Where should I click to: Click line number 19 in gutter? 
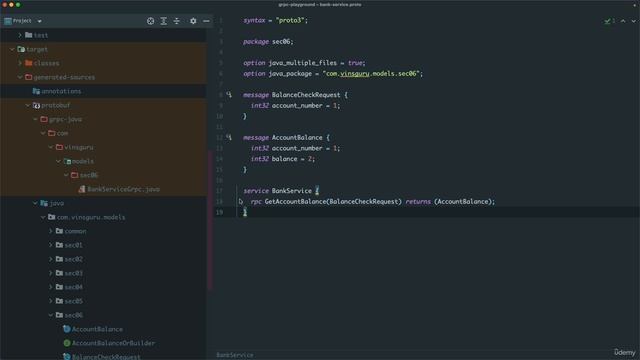coord(219,212)
